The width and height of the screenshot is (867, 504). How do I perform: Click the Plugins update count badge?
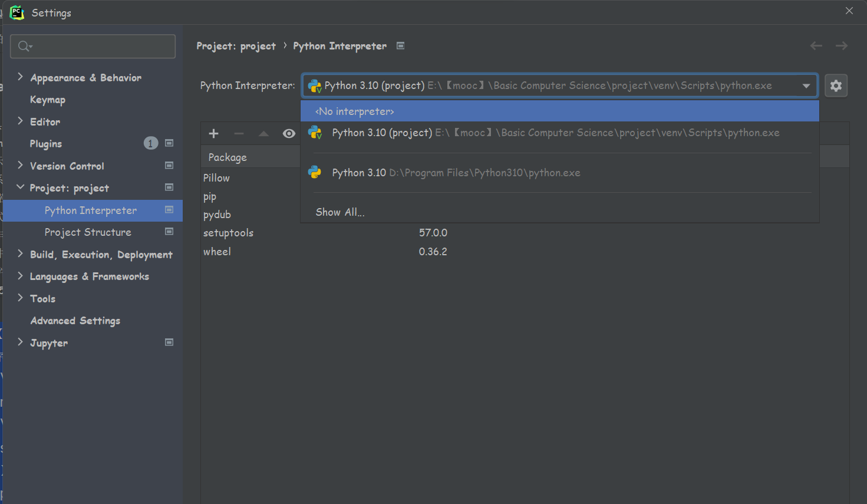(151, 143)
